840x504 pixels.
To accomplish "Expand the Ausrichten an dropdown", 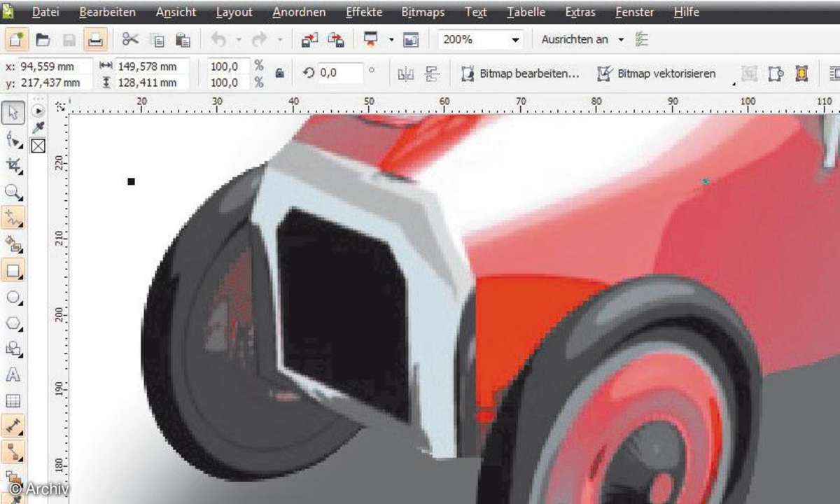I will (621, 40).
